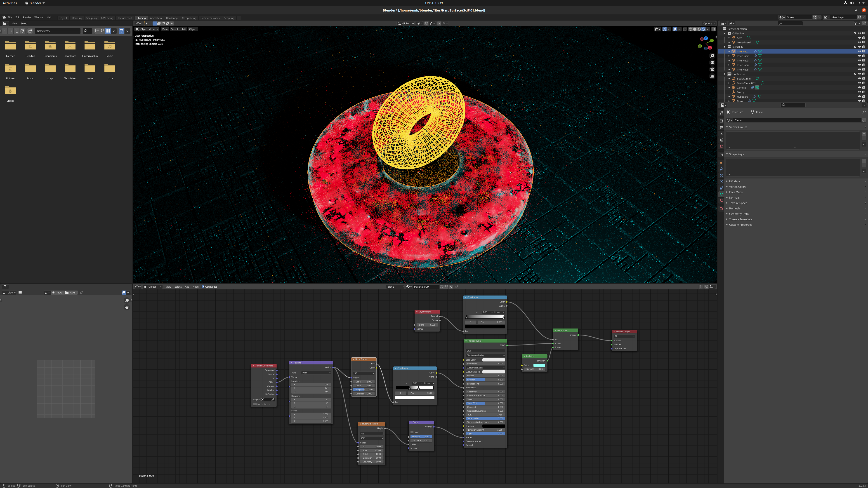Viewport: 868px width, 488px height.
Task: Click the Emission node cyan color swatch
Action: click(x=539, y=365)
